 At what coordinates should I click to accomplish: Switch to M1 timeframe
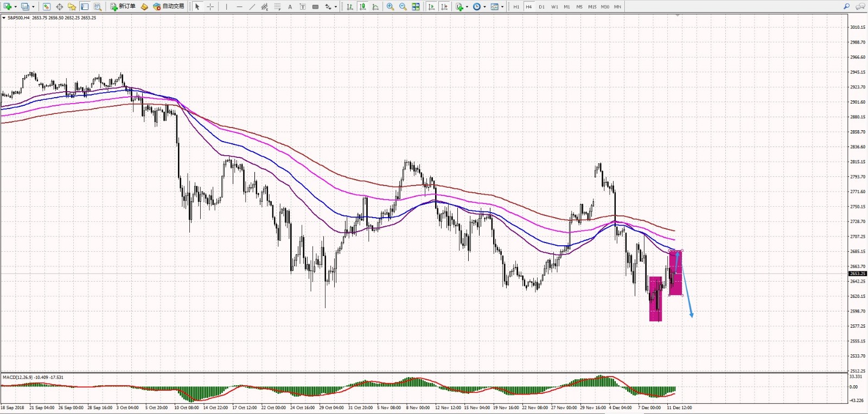(x=567, y=7)
